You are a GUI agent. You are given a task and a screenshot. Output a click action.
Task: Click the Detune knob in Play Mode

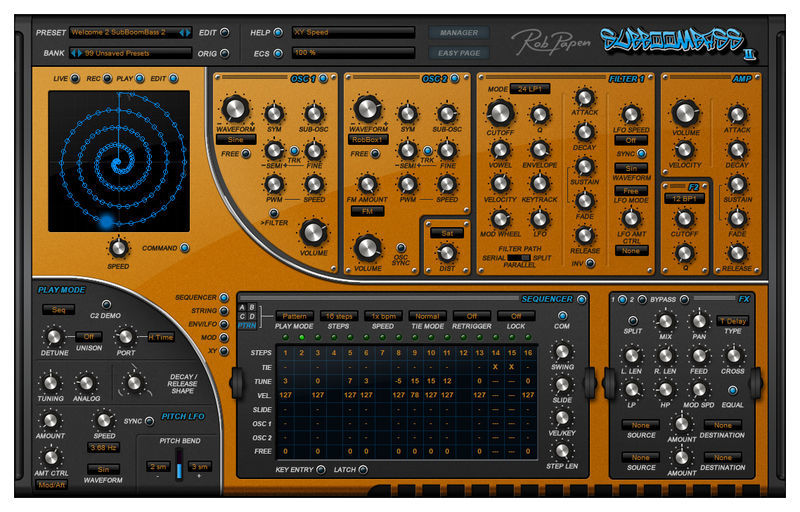tap(54, 336)
